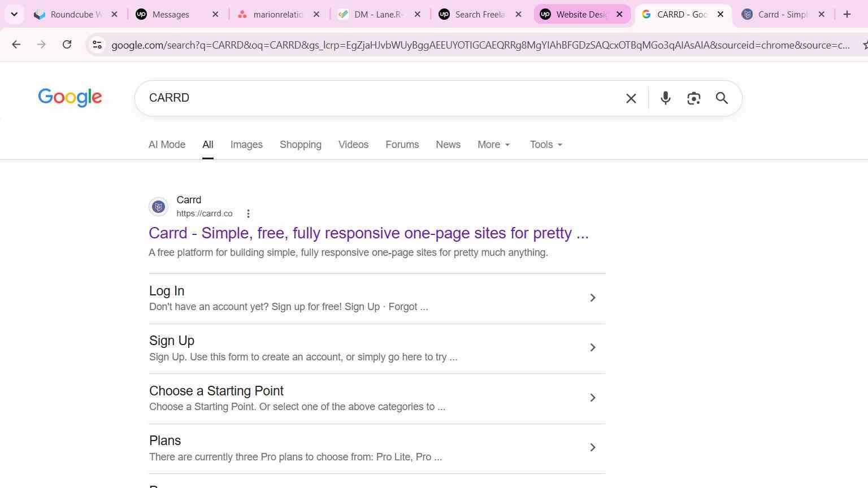The width and height of the screenshot is (868, 488).
Task: Expand the Log In sitelink chevron
Action: pyautogui.click(x=592, y=298)
